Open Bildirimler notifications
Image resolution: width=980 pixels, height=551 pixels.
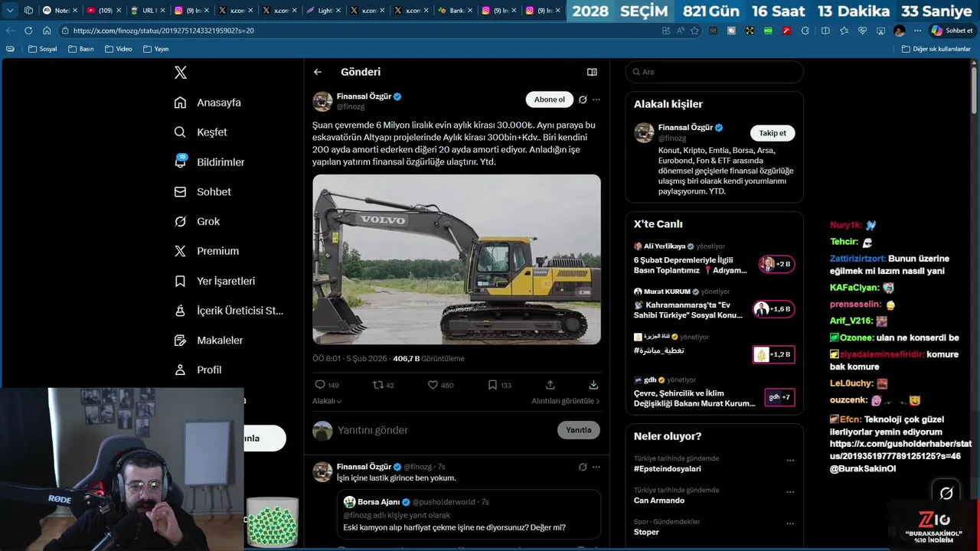pyautogui.click(x=209, y=162)
